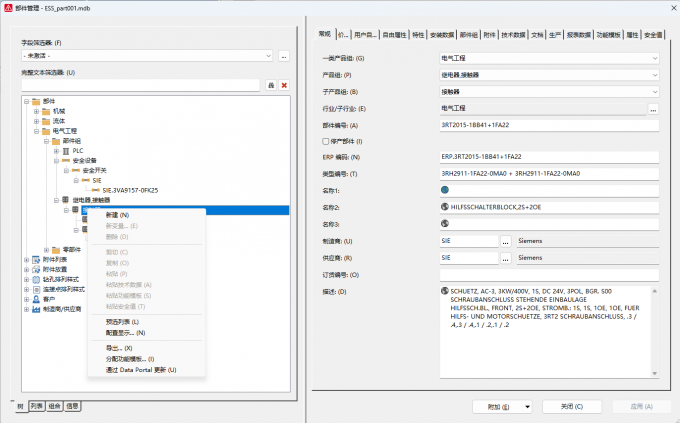The image size is (680, 423).
Task: Click the ... button beside 行业/子行业
Action: [x=653, y=109]
